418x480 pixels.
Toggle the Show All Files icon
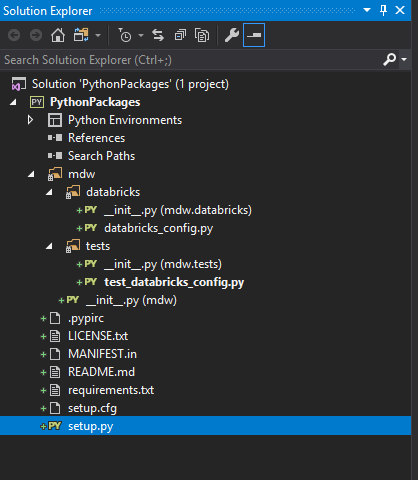(x=202, y=35)
